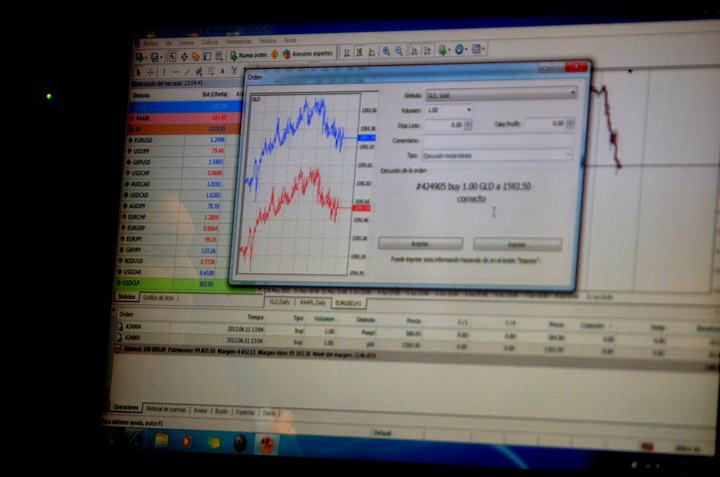Click the Take Profit spinner arrows
Viewport: 720px width, 477px height.
pos(569,124)
